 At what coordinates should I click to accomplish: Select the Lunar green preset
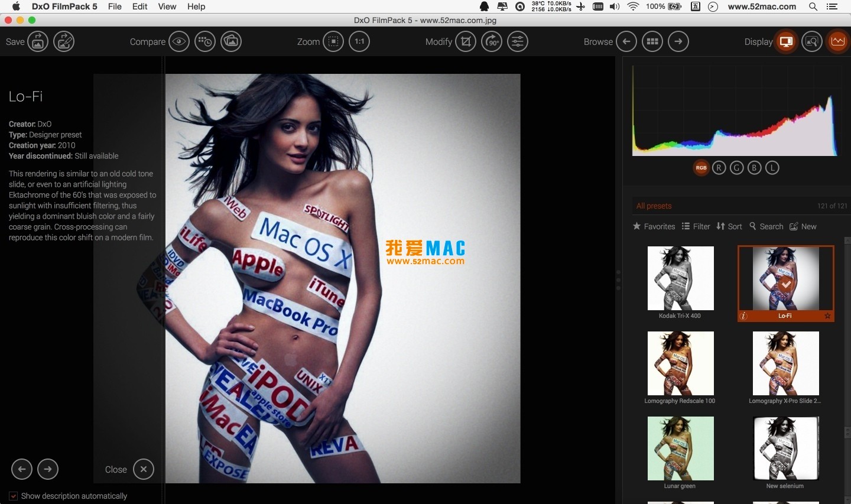pos(680,448)
